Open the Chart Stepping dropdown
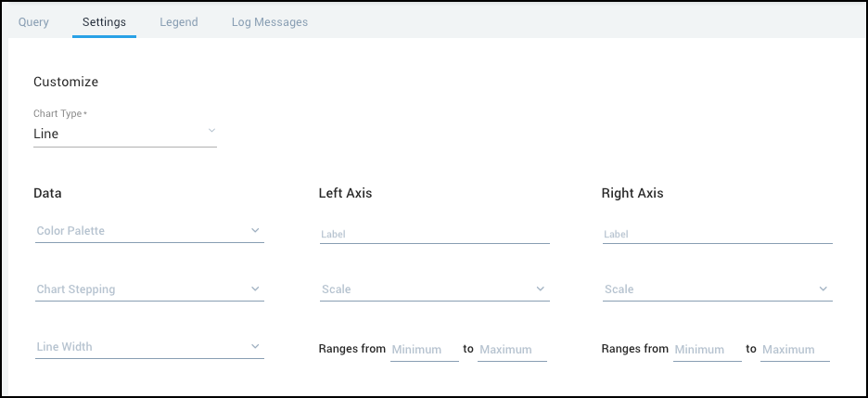868x398 pixels. point(139,289)
